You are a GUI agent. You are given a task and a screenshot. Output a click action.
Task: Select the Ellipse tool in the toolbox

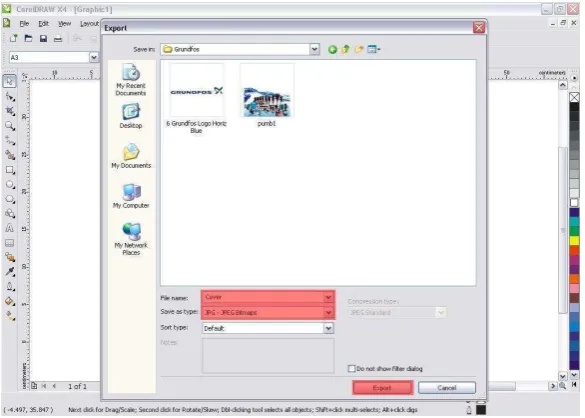coord(10,184)
